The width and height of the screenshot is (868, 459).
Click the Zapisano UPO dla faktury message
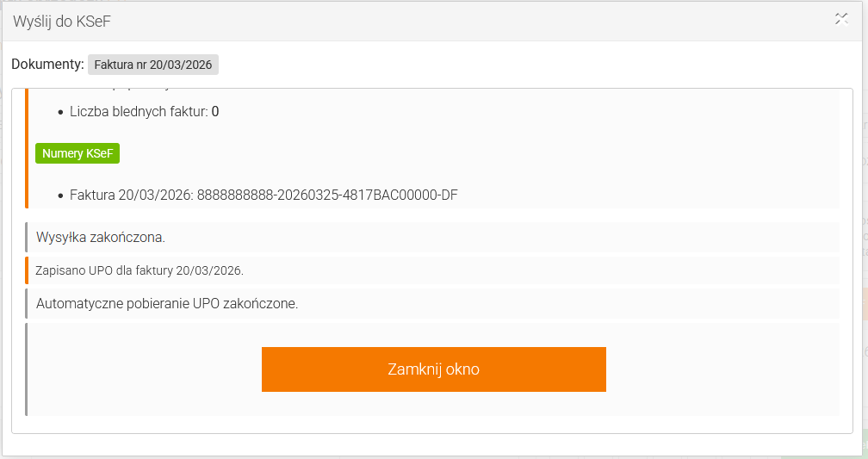[139, 270]
